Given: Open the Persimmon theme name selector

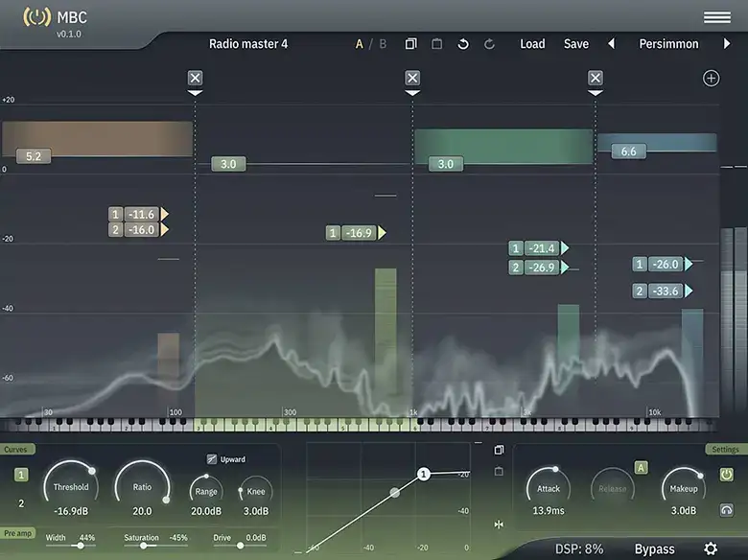Looking at the screenshot, I should 668,44.
